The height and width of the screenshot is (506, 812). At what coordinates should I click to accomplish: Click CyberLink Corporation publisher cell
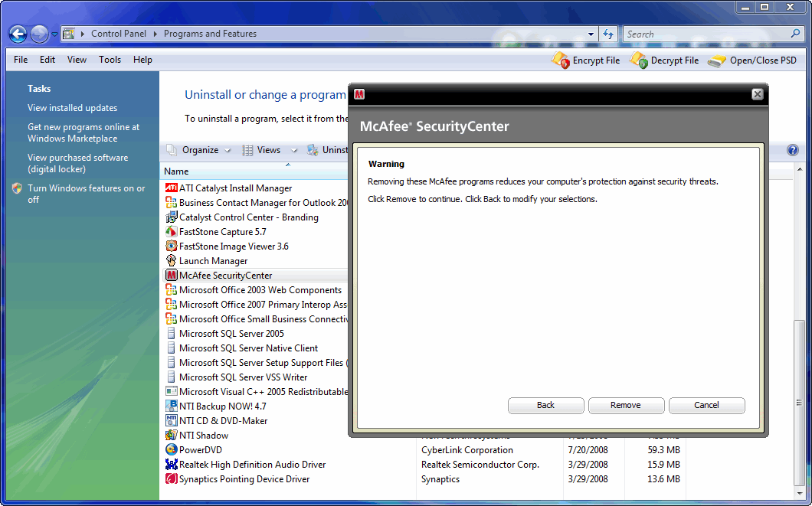pos(467,450)
